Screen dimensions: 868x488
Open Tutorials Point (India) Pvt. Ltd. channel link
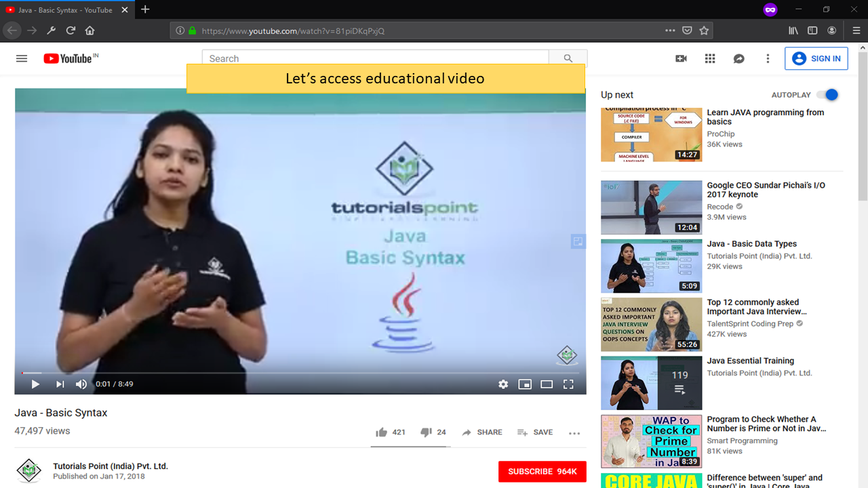pyautogui.click(x=111, y=466)
